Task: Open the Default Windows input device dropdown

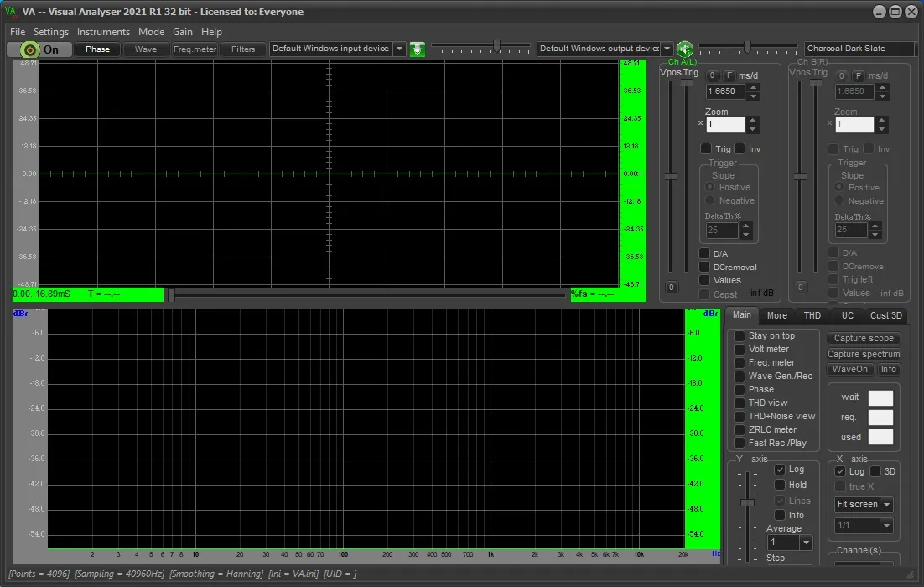Action: [x=399, y=49]
